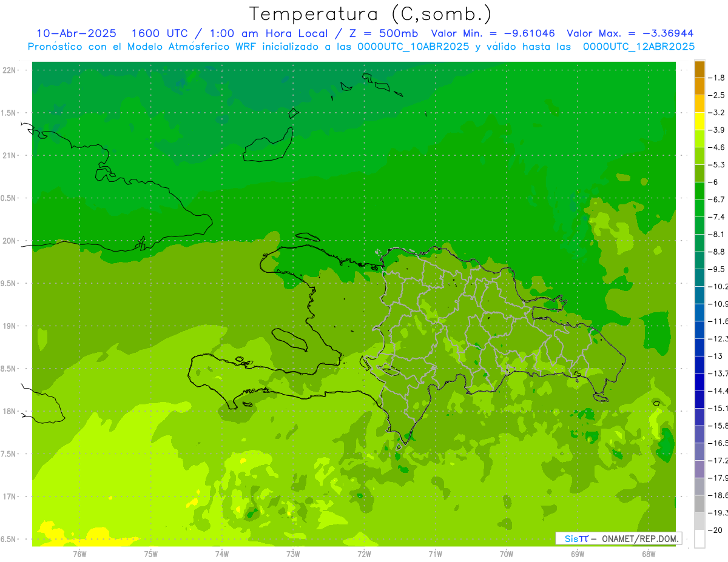Click the '69W' longitude label
Image resolution: width=728 pixels, height=562 pixels.
coord(578,554)
